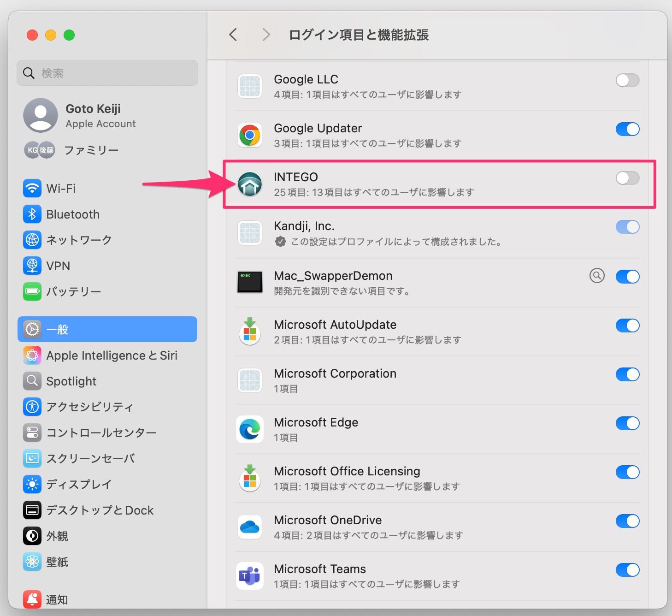Disable Microsoft AutoUpdate toggle

tap(627, 326)
